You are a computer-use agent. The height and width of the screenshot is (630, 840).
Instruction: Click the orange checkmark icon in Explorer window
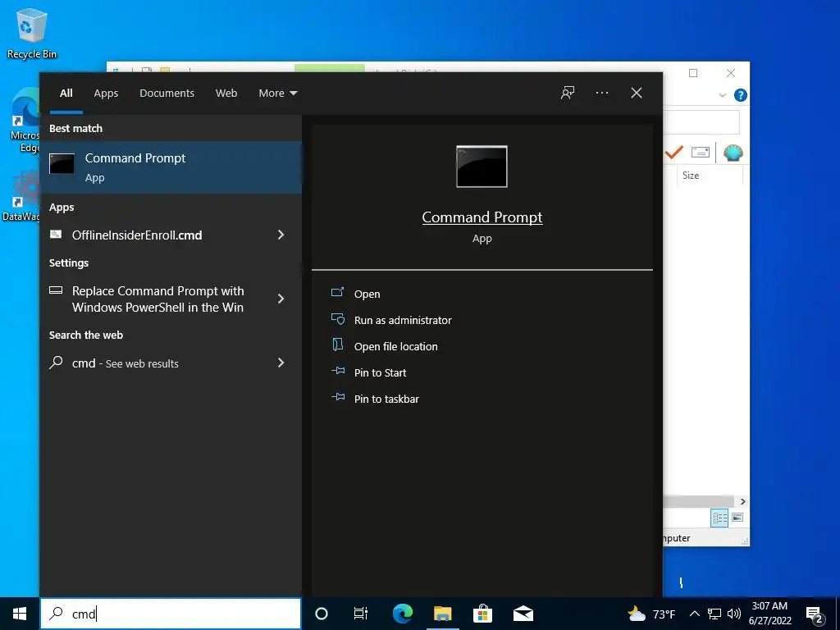(674, 153)
